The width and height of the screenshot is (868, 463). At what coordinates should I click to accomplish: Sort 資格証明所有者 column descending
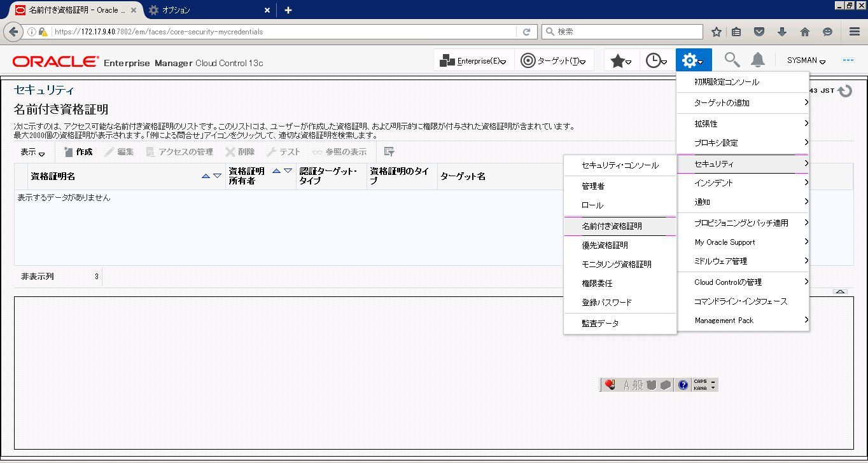click(x=288, y=171)
